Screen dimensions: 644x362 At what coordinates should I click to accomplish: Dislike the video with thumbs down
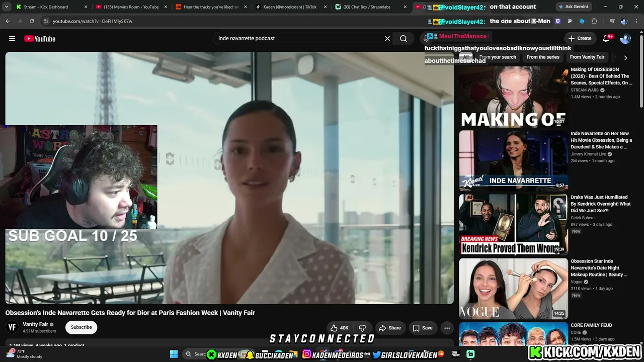[x=362, y=328]
